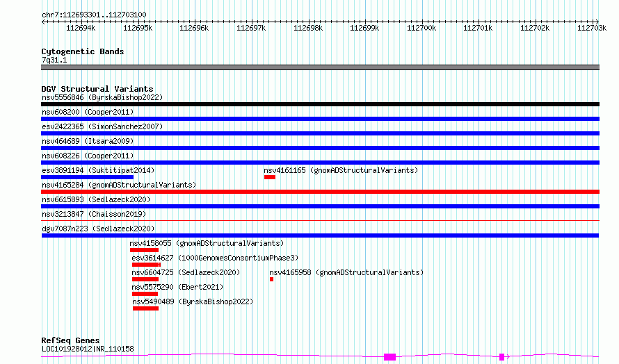Click the chr7:112693301..112703100 coordinates text

pos(94,15)
